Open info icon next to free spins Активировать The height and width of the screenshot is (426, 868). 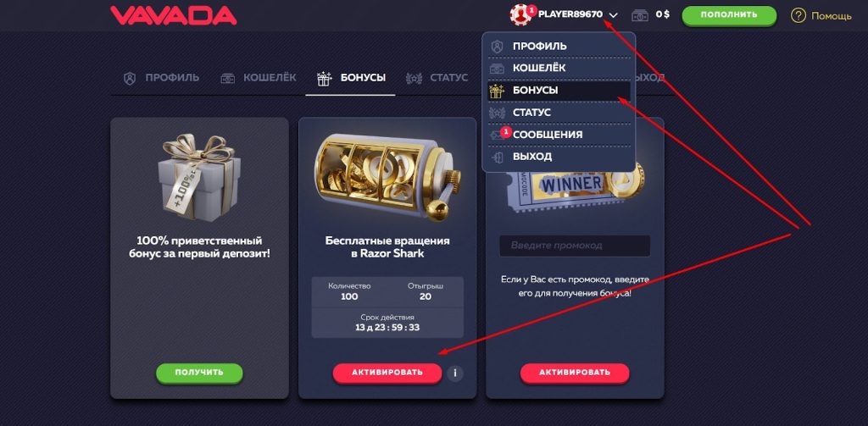[454, 373]
